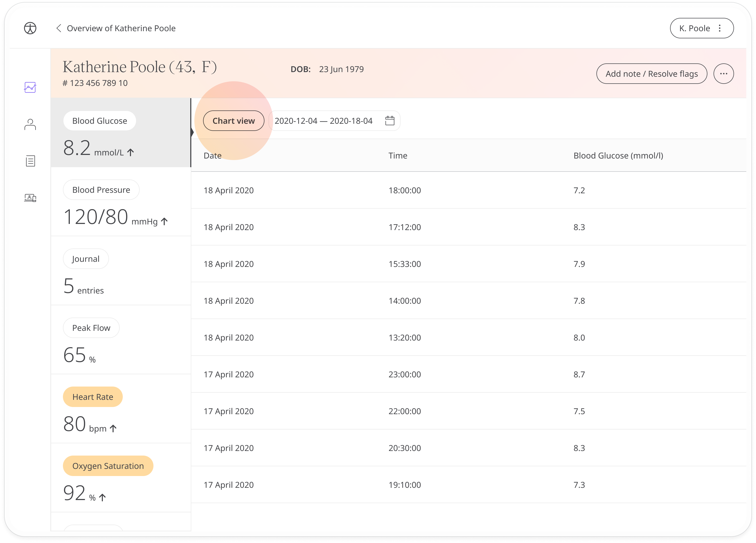Switch to Chart view for Blood Glucose
756x543 pixels.
[233, 121]
